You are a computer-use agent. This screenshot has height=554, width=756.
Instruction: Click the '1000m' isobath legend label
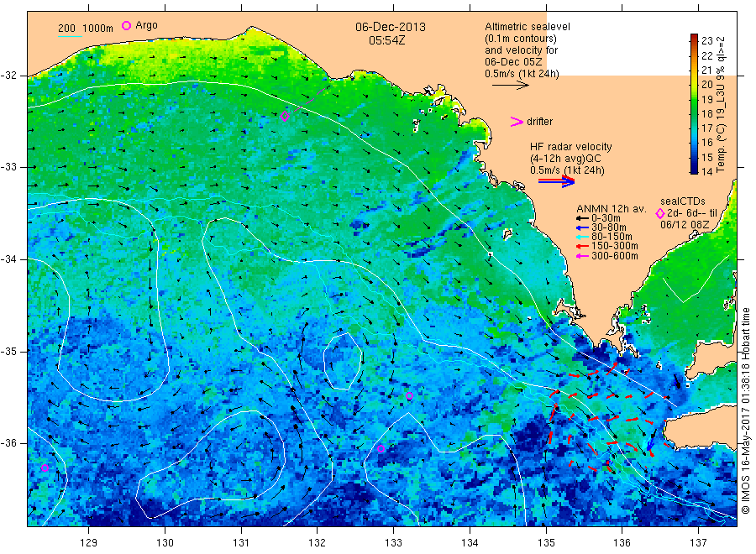tap(98, 28)
